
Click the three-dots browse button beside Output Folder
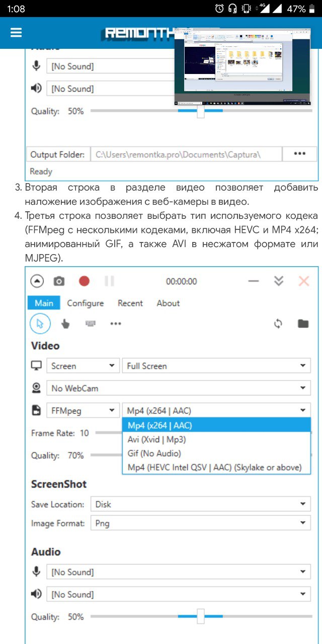(x=300, y=154)
